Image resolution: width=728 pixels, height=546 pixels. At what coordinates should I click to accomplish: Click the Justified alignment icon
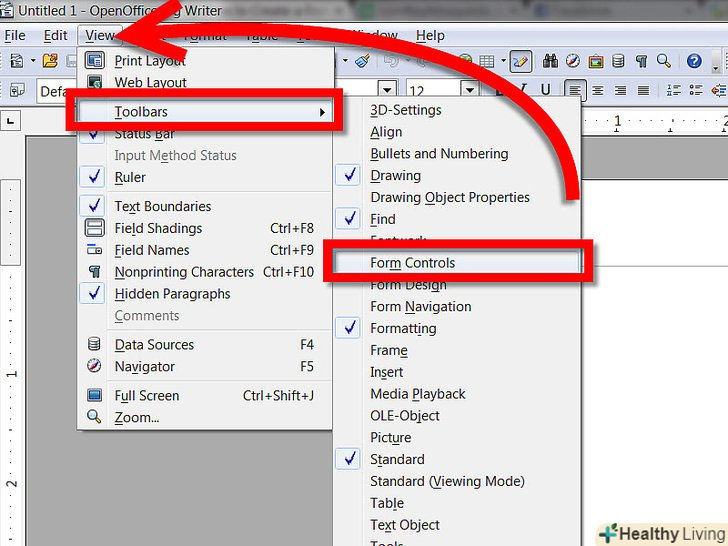point(643,90)
